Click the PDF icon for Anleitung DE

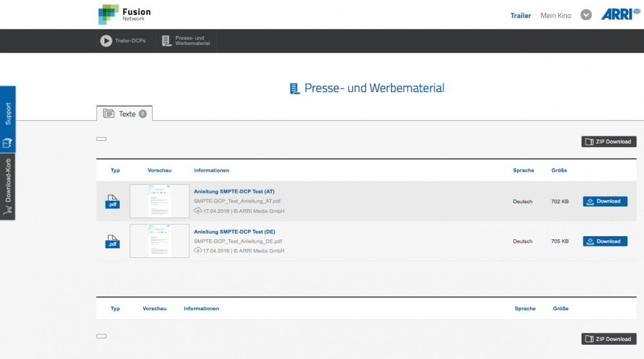point(113,241)
